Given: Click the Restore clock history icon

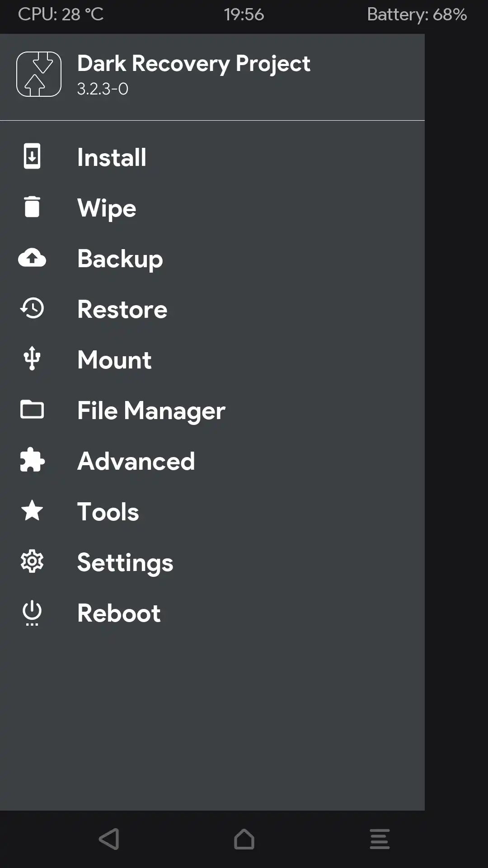Looking at the screenshot, I should coord(32,308).
